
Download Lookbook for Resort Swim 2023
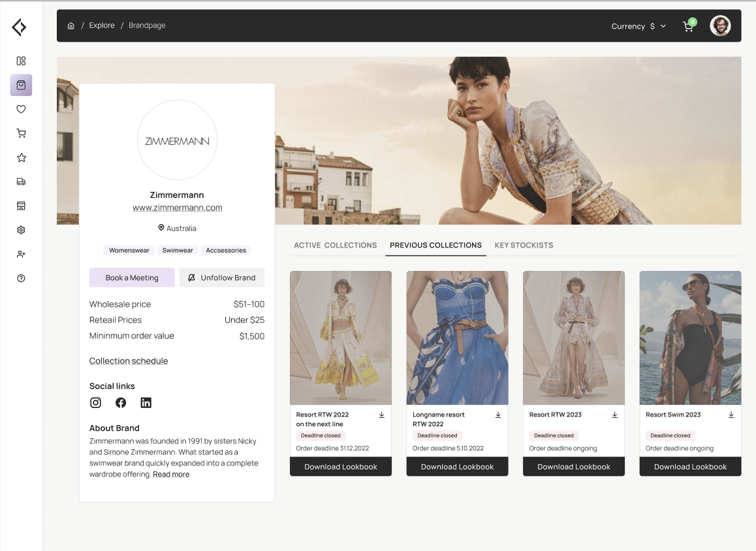(x=690, y=467)
